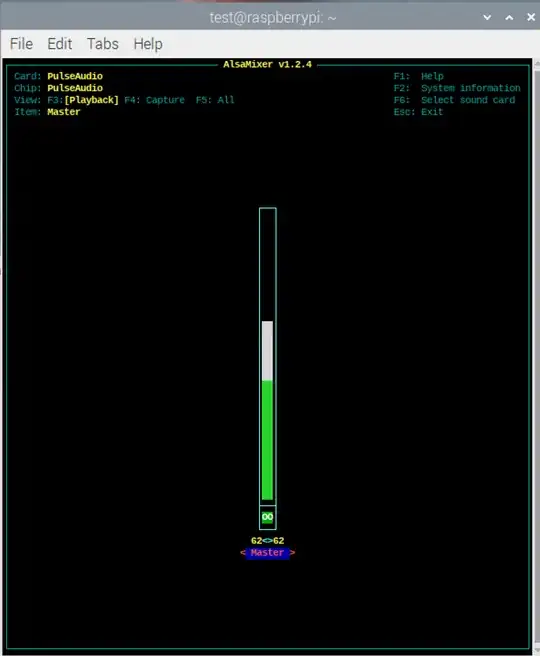Open the Tabs menu
Image resolution: width=540 pixels, height=656 pixels.
click(102, 44)
